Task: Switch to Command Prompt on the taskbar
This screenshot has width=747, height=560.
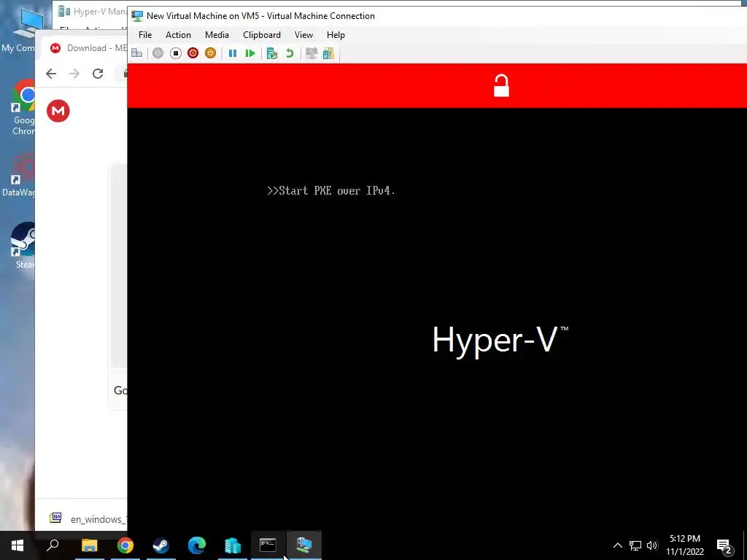Action: click(x=268, y=545)
